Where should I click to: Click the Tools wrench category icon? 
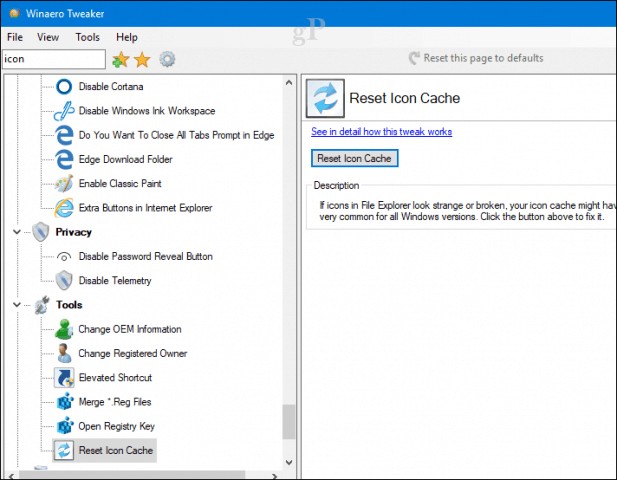(41, 305)
